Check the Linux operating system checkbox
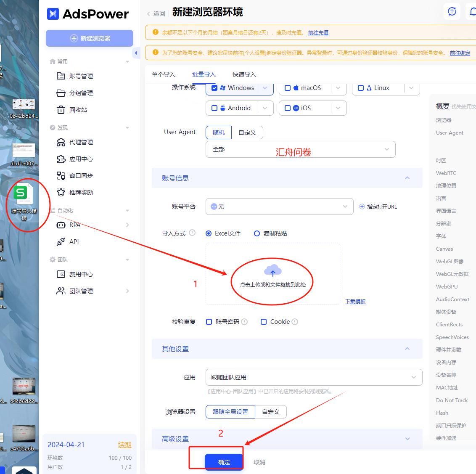476x474 pixels. pos(361,88)
